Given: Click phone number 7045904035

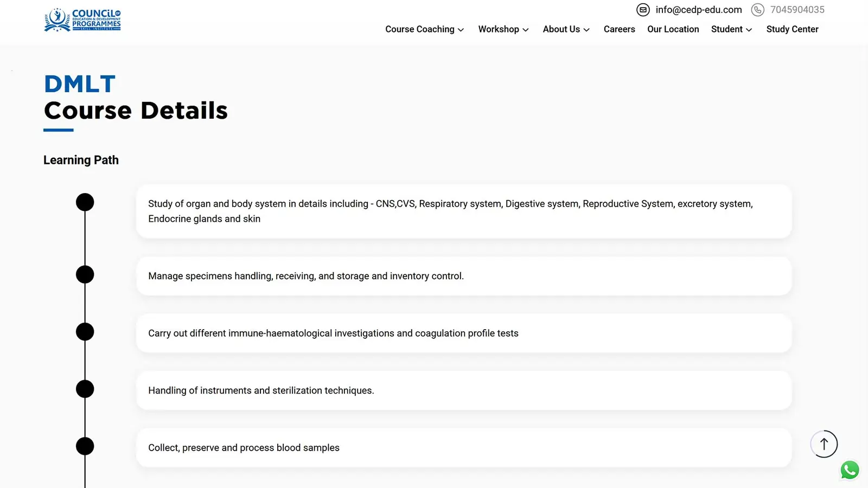Looking at the screenshot, I should pos(797,10).
